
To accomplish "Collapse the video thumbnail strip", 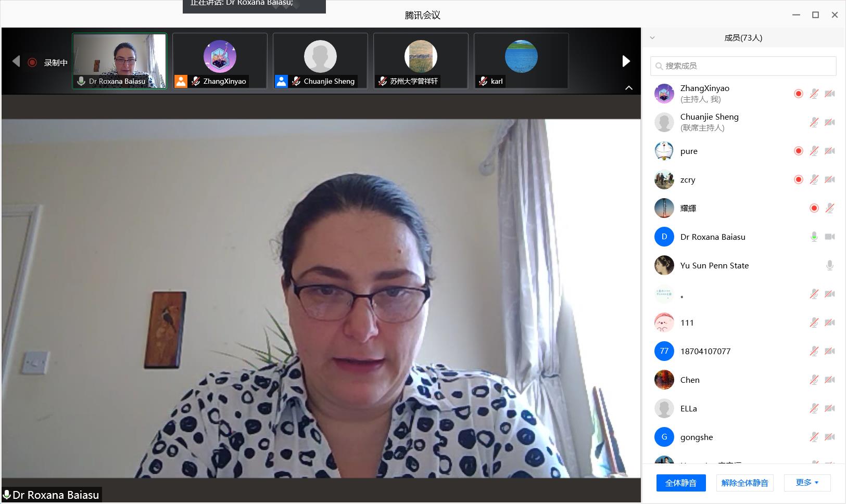I will click(x=628, y=88).
